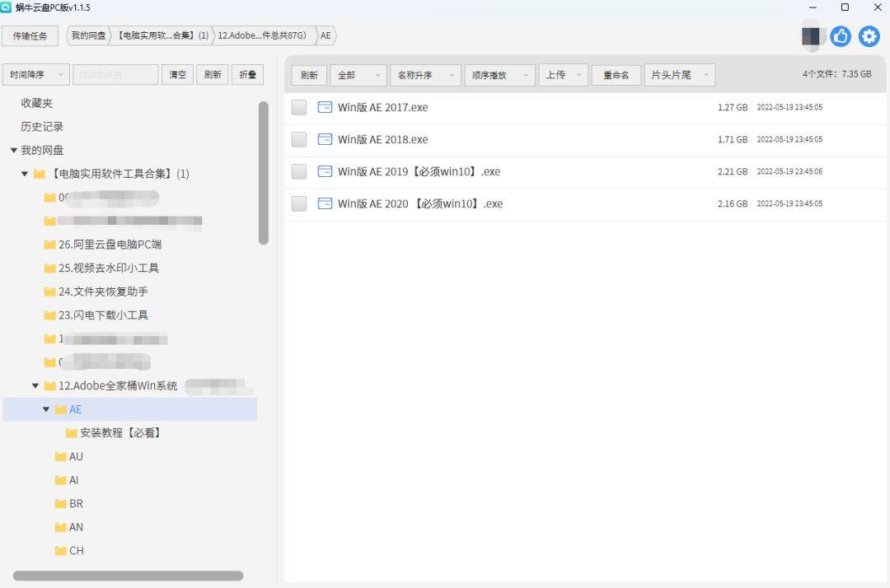Image resolution: width=890 pixels, height=588 pixels.
Task: Click the thumbs-up like icon
Action: (841, 36)
